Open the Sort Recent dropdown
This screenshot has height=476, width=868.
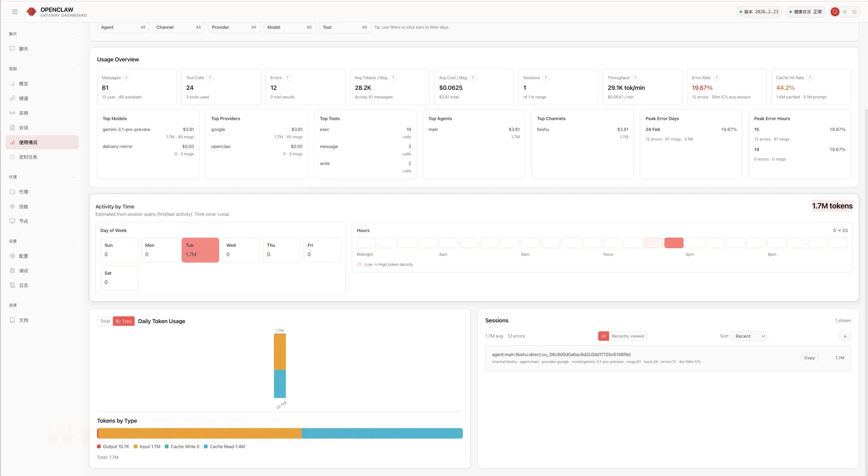(748, 336)
